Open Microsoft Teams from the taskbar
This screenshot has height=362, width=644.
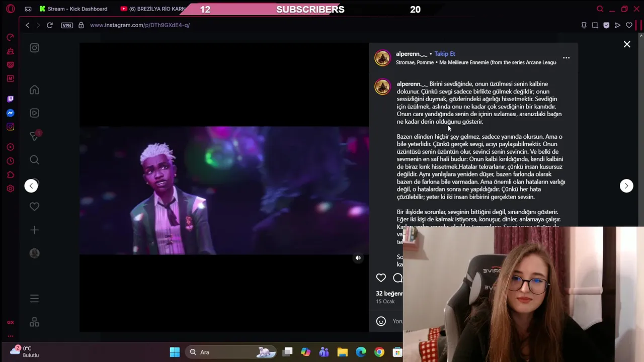click(x=324, y=352)
